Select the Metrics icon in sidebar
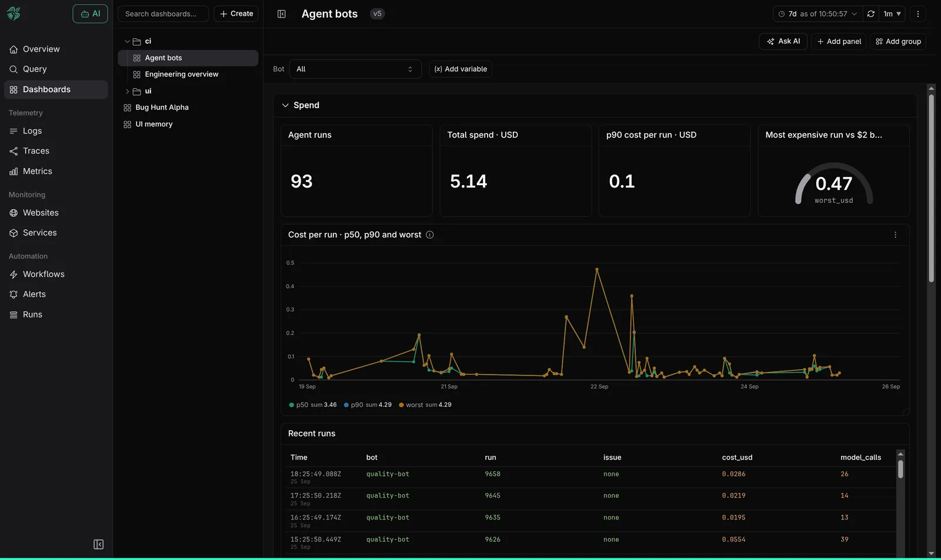The width and height of the screenshot is (941, 560). pyautogui.click(x=14, y=172)
